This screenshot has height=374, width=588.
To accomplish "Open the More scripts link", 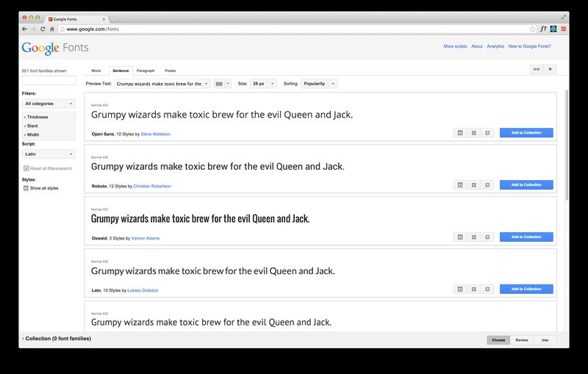I will 455,46.
